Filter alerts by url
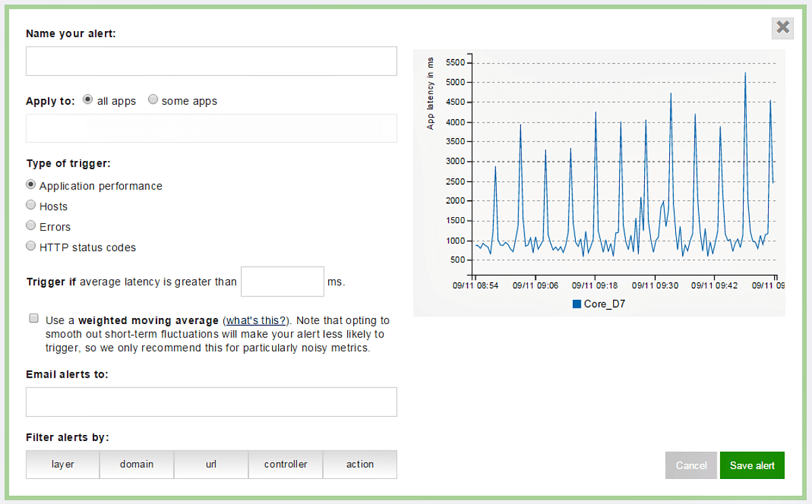 tap(211, 464)
